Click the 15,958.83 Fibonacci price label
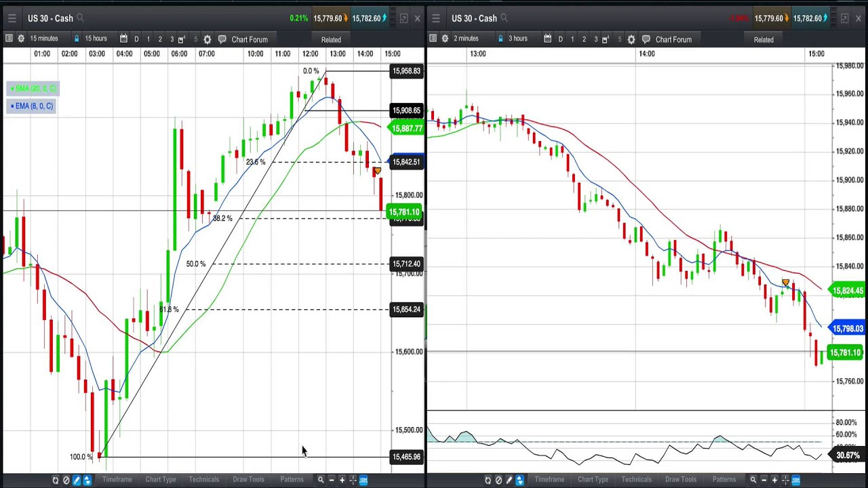 406,70
